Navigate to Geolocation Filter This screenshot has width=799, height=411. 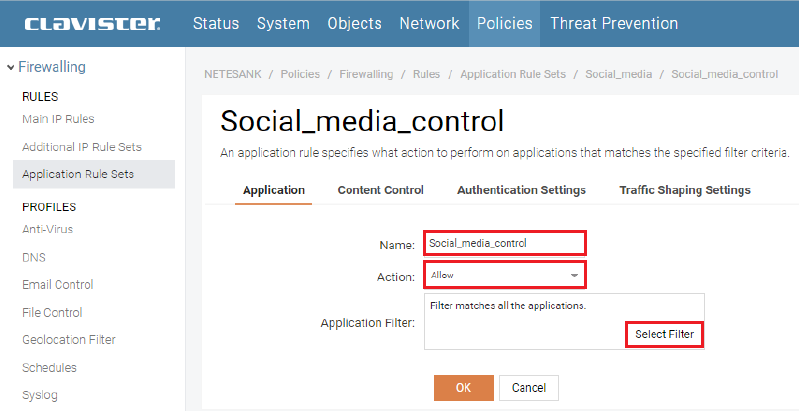pyautogui.click(x=69, y=340)
